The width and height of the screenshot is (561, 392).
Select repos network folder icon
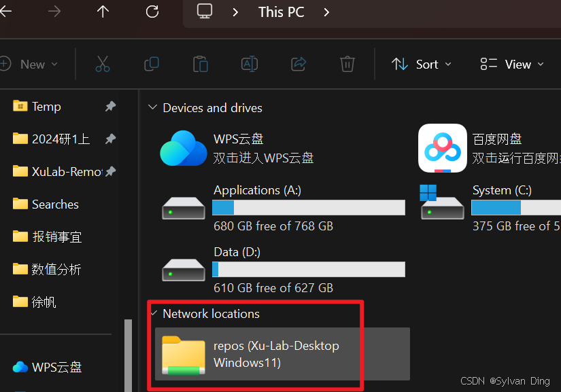click(184, 355)
